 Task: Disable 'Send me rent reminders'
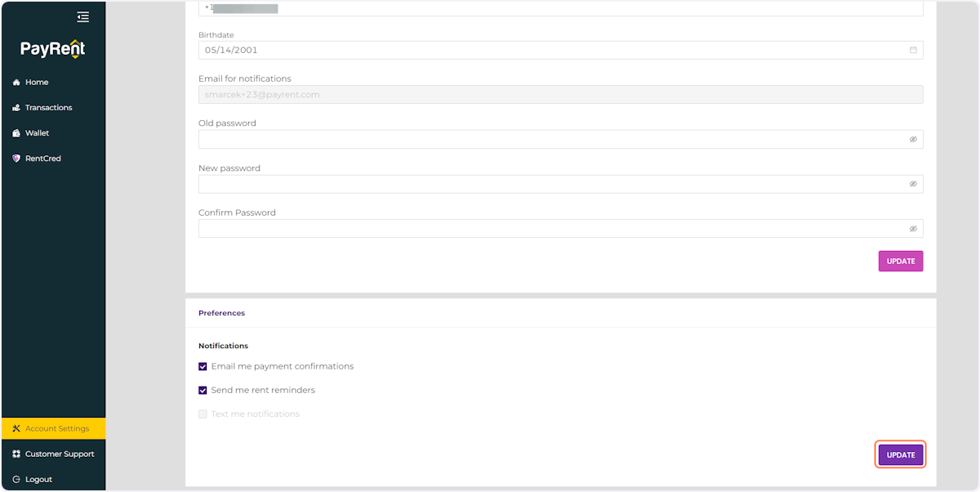pos(203,390)
